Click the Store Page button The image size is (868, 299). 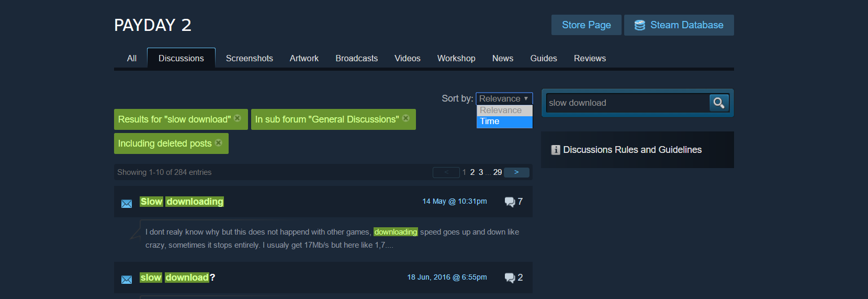(x=587, y=25)
